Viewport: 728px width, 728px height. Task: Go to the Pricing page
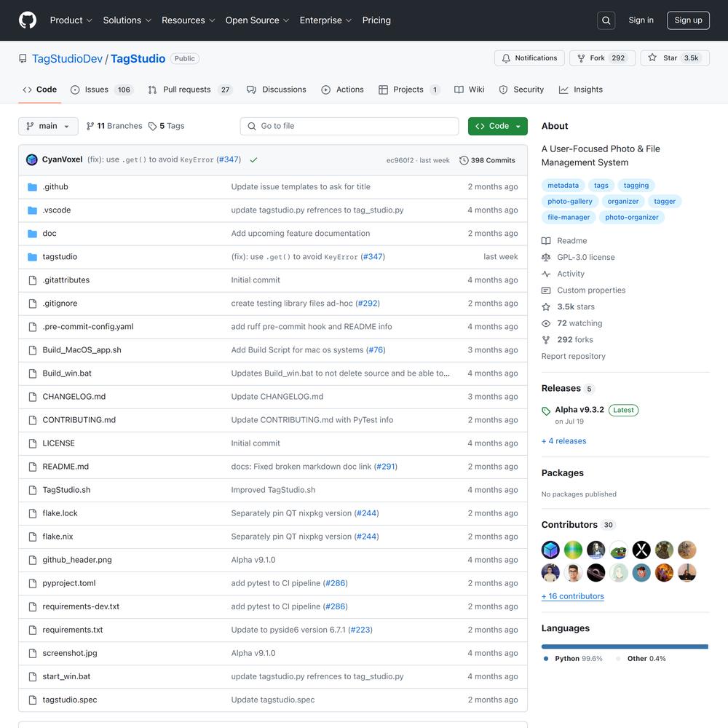[x=376, y=20]
